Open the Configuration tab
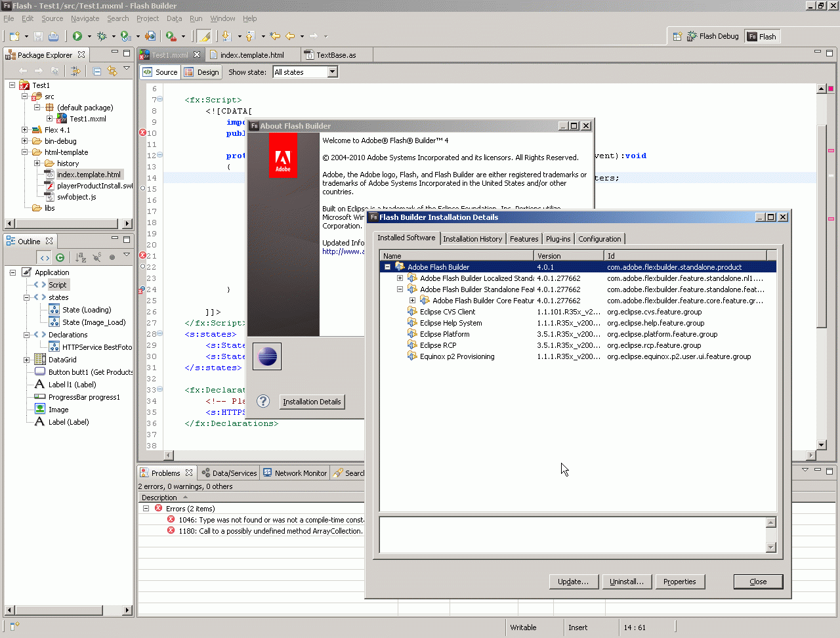The image size is (840, 638). pyautogui.click(x=599, y=239)
